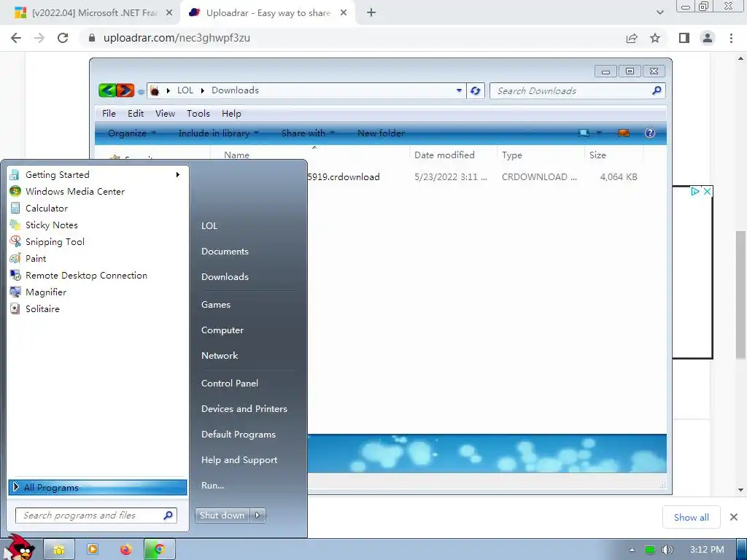Switch to Chrome on the taskbar
747x560 pixels.
(160, 550)
